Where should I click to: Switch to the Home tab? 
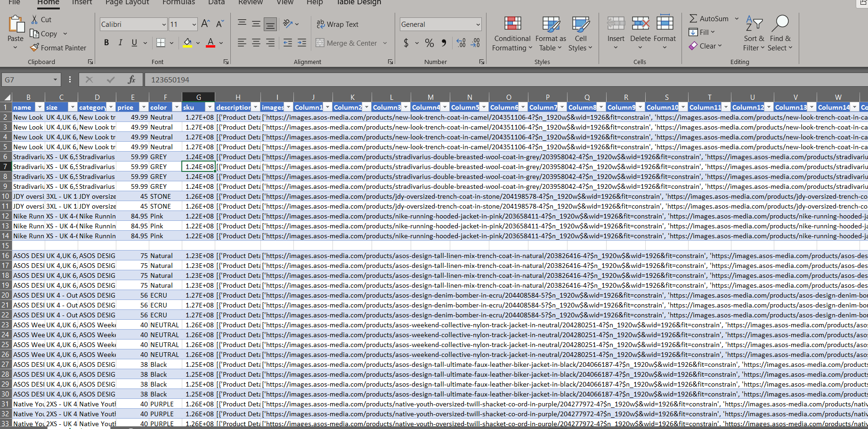pos(48,2)
